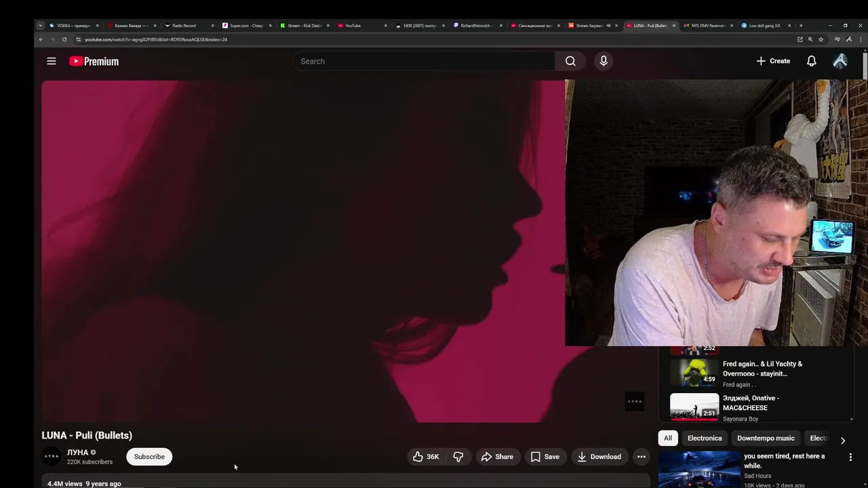
Task: Click the 'LUNA - Puli (Bullets)' title
Action: click(87, 435)
